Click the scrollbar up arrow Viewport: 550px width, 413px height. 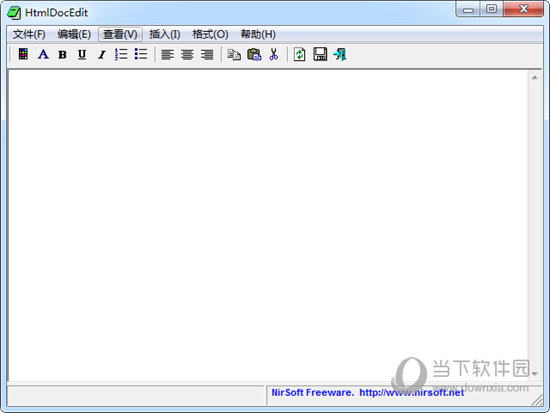535,78
